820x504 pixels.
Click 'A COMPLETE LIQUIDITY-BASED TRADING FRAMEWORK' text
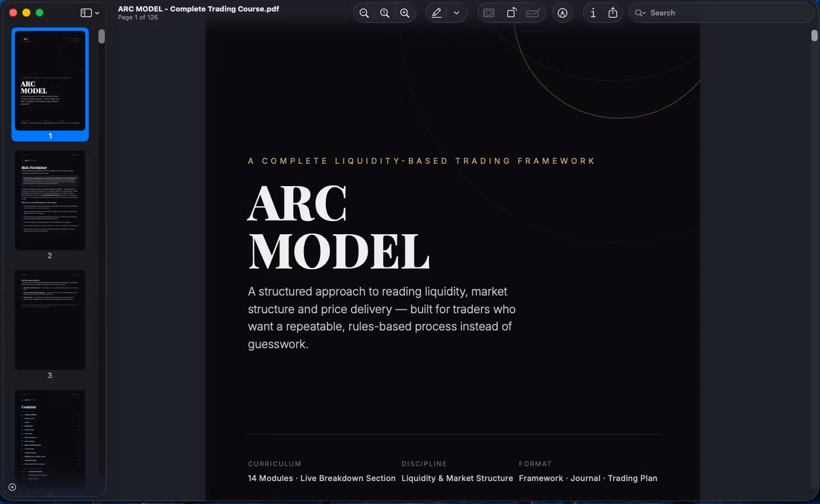pos(421,161)
